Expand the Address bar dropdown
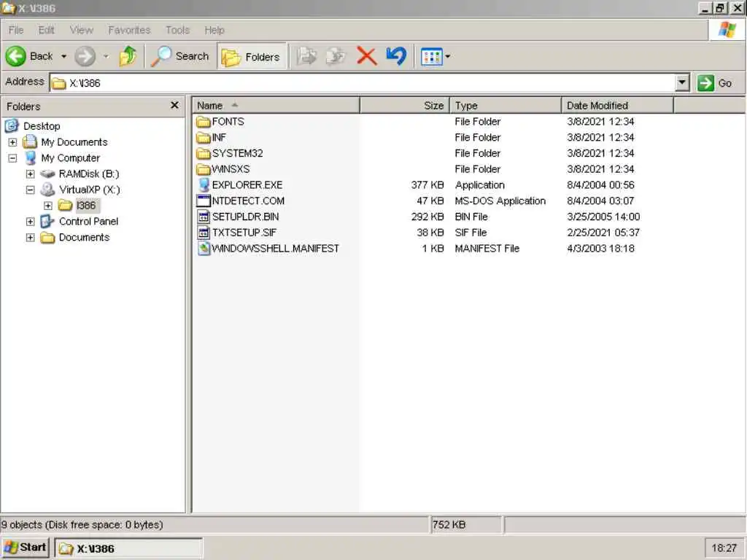This screenshot has width=747, height=560. [x=682, y=83]
